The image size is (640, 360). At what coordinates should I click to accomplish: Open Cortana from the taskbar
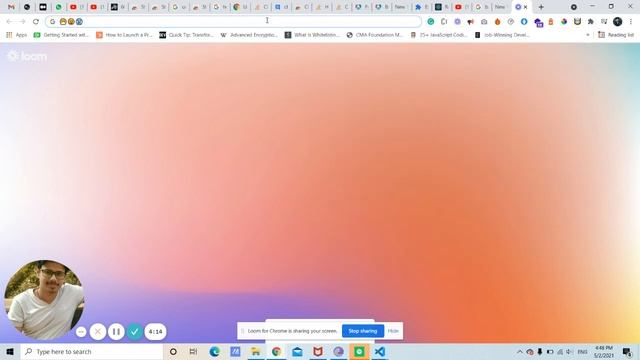[173, 351]
